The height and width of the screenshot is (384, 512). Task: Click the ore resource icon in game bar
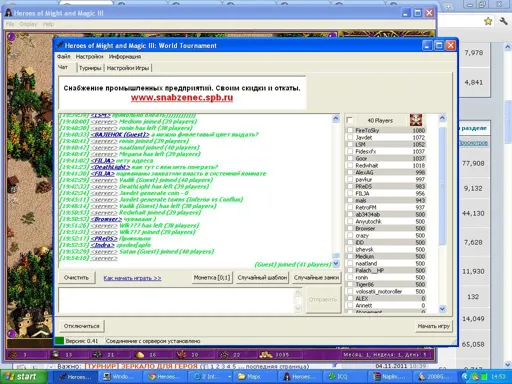[97, 355]
